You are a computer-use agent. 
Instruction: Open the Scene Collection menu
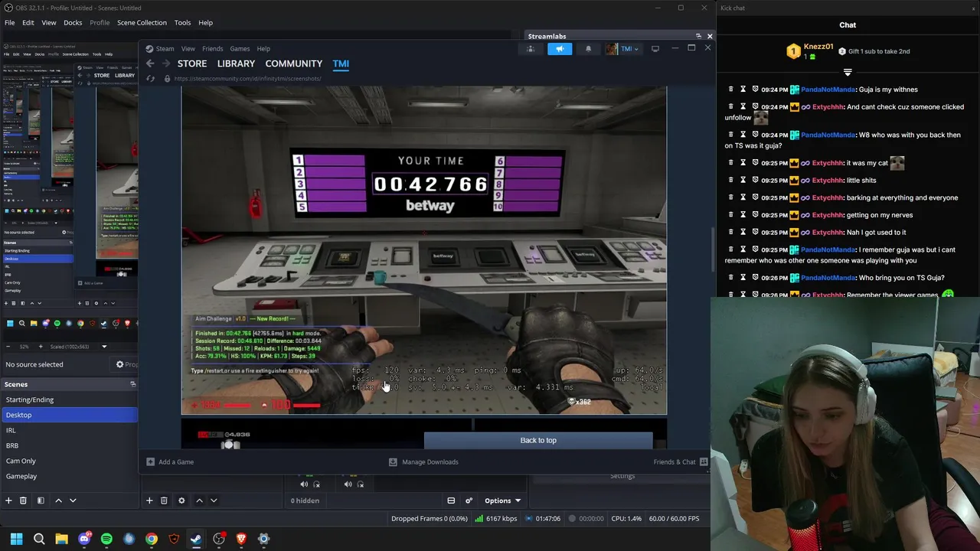[142, 23]
